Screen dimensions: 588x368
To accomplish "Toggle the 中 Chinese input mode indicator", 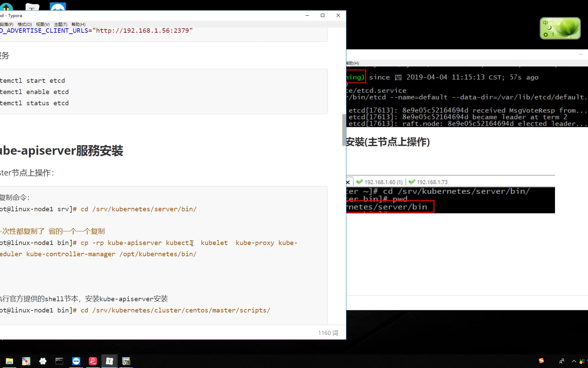I will coord(545,23).
